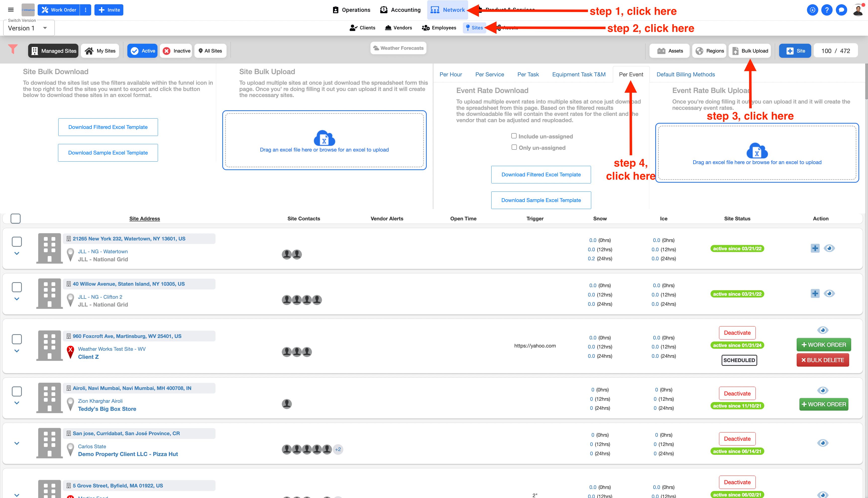Click the site bulk upload cloud icon
The height and width of the screenshot is (498, 868).
tap(324, 138)
